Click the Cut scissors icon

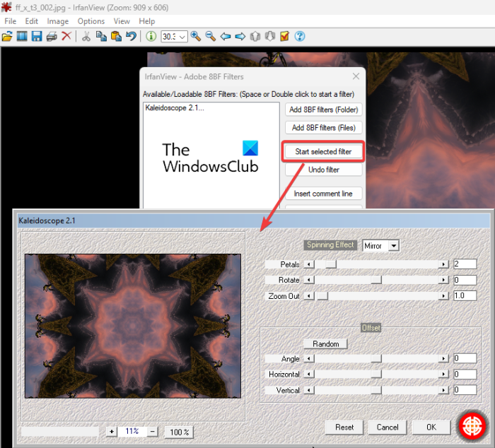[86, 36]
